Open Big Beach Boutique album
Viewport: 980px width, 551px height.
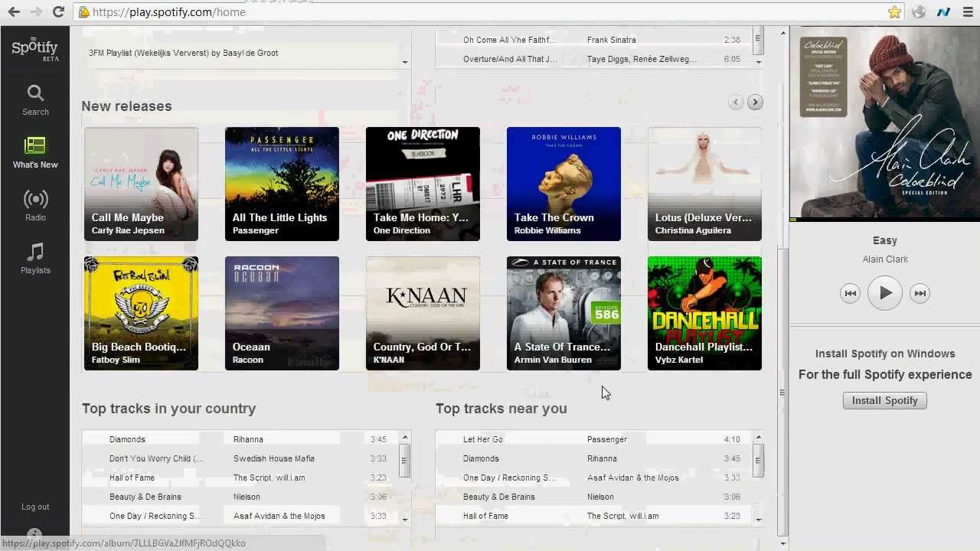click(141, 313)
